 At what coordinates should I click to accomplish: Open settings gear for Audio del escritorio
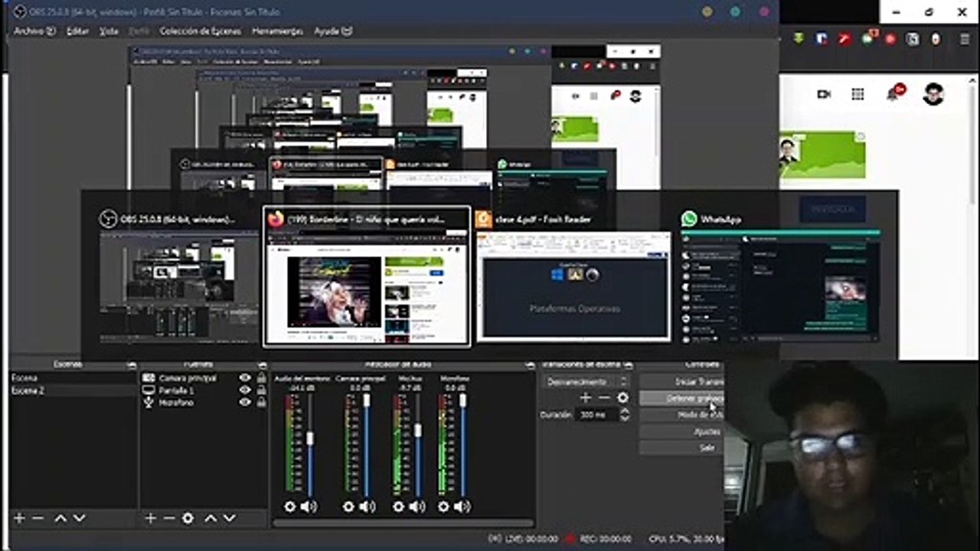point(289,507)
